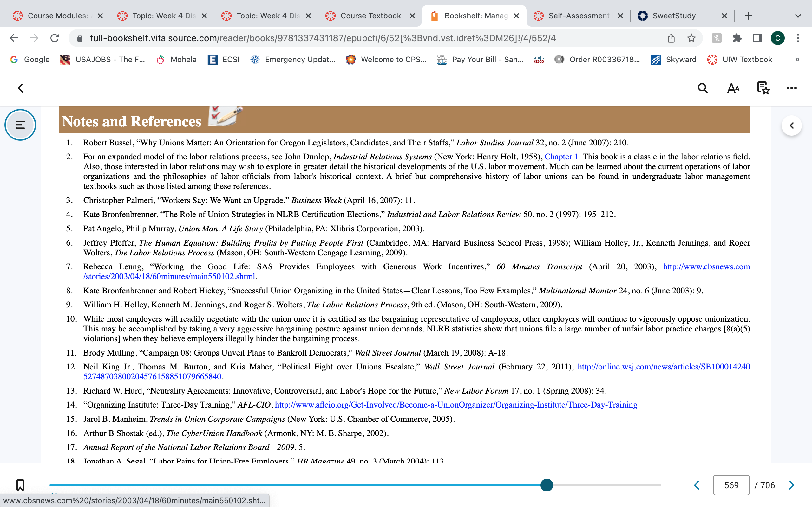Switch to the Course Textbook tab
812x507 pixels.
tap(370, 16)
